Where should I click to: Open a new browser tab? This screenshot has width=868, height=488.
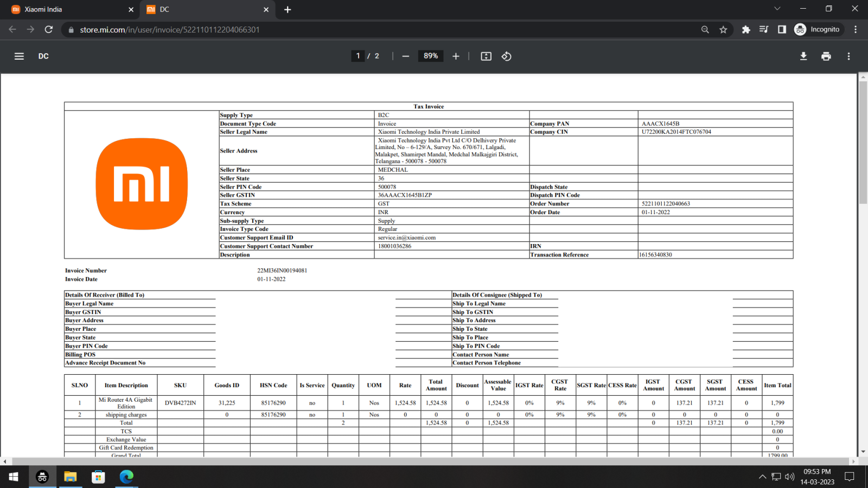pyautogui.click(x=288, y=10)
